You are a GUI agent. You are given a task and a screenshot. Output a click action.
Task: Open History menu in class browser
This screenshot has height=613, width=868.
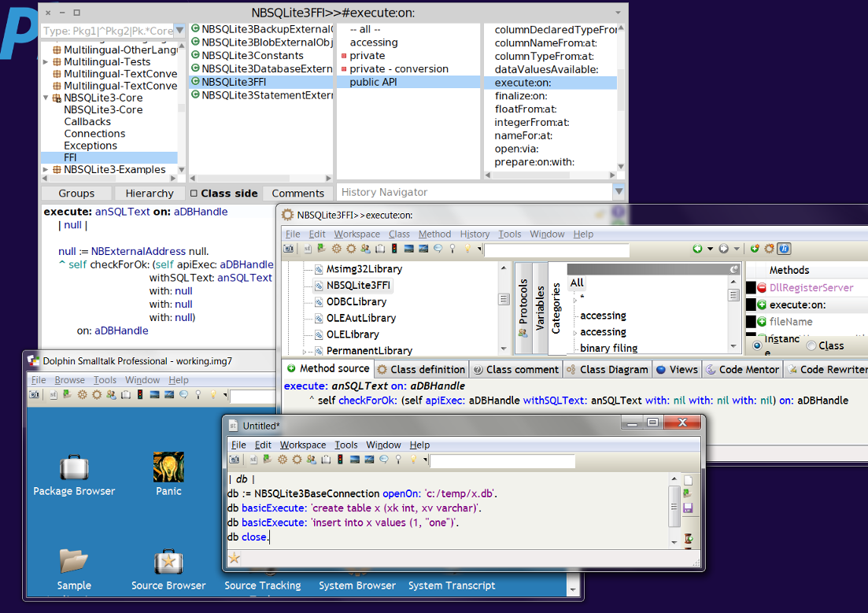tap(475, 234)
